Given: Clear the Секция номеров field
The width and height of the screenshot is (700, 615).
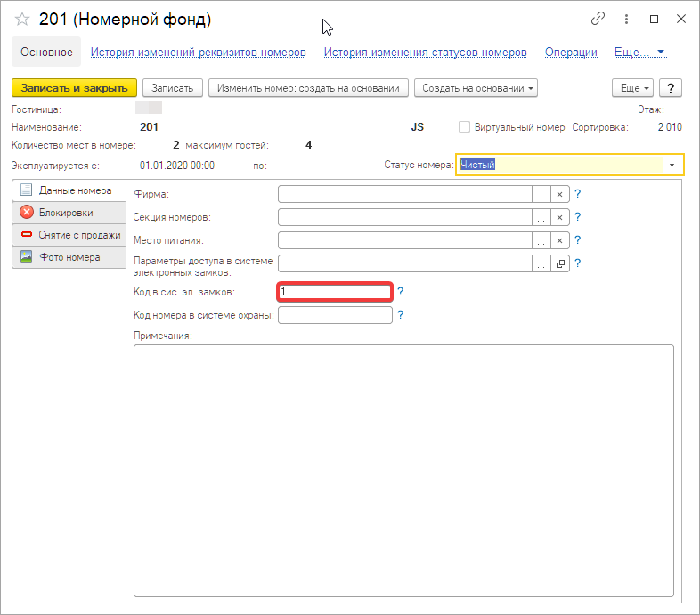Looking at the screenshot, I should pyautogui.click(x=560, y=218).
